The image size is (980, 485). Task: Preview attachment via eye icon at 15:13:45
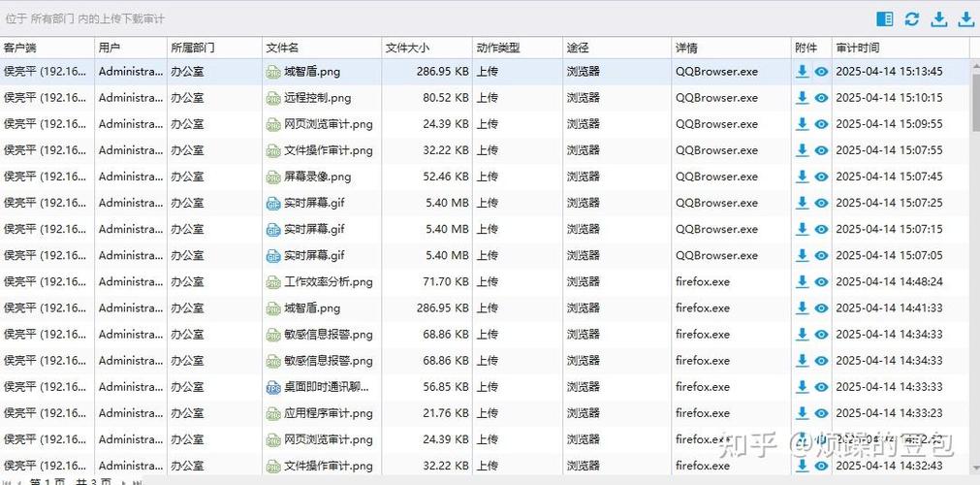[x=821, y=72]
